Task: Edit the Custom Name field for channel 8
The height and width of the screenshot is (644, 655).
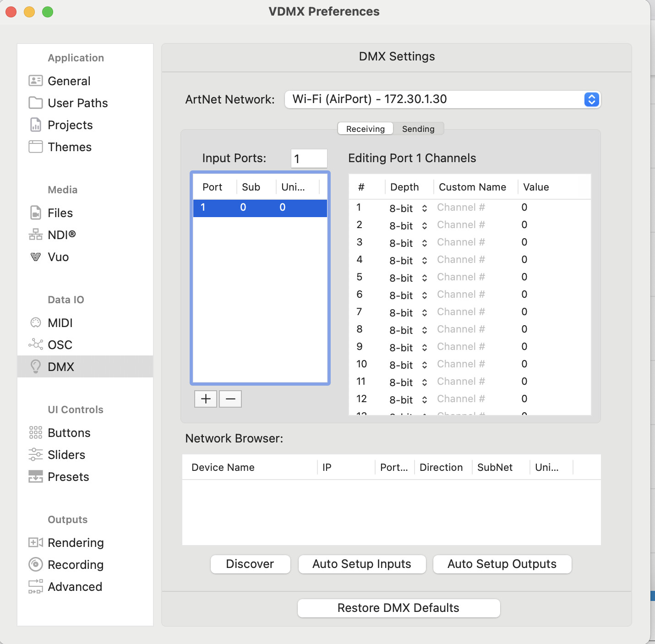Action: coord(475,329)
